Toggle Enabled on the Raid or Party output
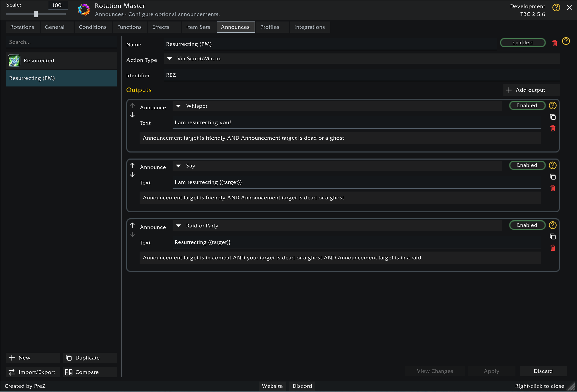This screenshot has width=577, height=392. pos(527,225)
